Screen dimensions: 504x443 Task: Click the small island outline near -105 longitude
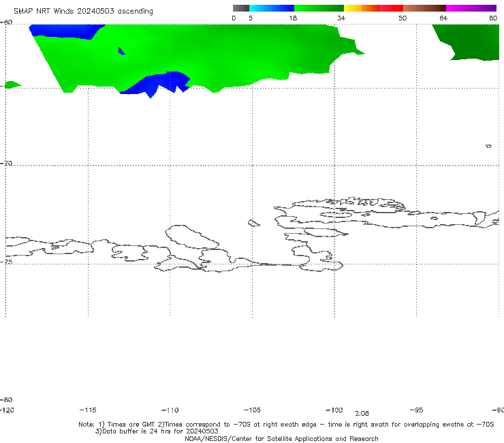tap(253, 223)
